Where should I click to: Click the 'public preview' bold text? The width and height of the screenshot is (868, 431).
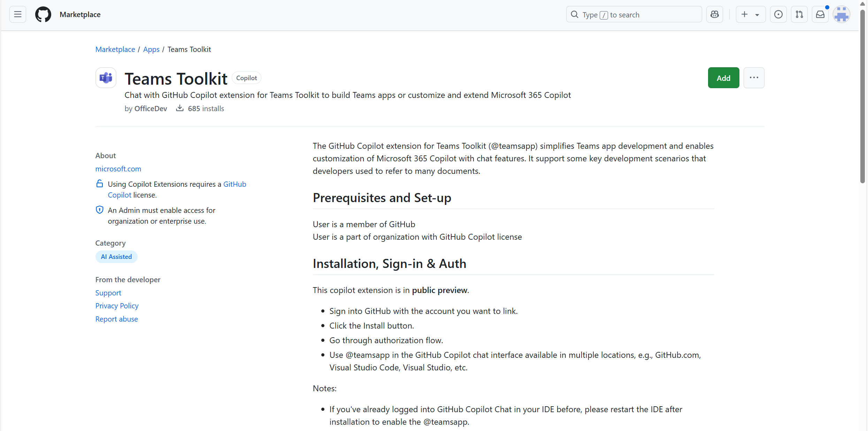(x=440, y=290)
